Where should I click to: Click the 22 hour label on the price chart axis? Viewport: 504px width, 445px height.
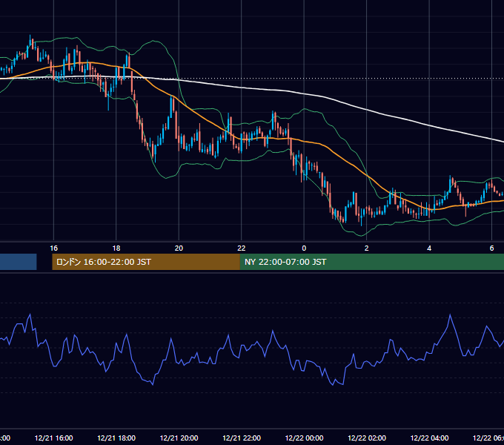242,248
